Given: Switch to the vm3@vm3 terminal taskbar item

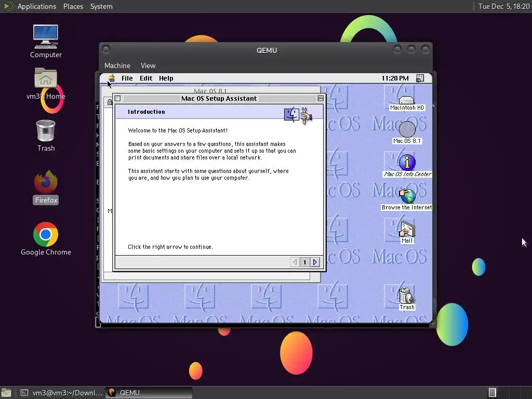Looking at the screenshot, I should click(61, 393).
